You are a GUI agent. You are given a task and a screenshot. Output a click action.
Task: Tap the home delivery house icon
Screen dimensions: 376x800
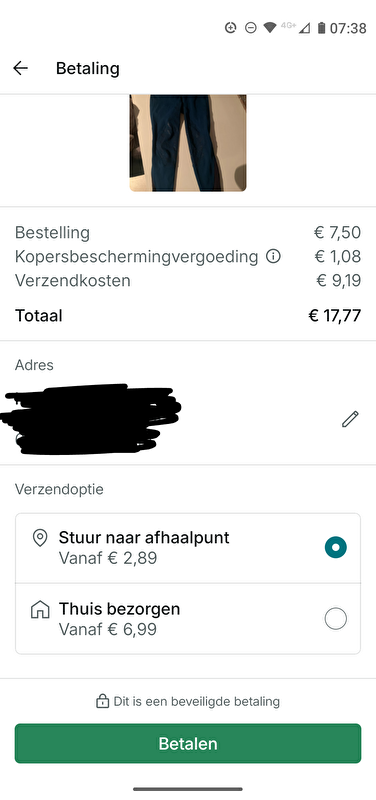click(40, 610)
